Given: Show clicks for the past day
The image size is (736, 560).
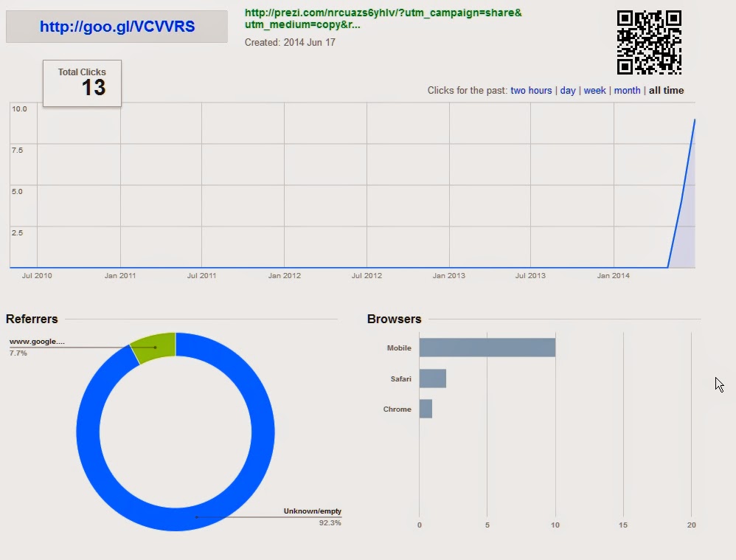Looking at the screenshot, I should tap(568, 90).
